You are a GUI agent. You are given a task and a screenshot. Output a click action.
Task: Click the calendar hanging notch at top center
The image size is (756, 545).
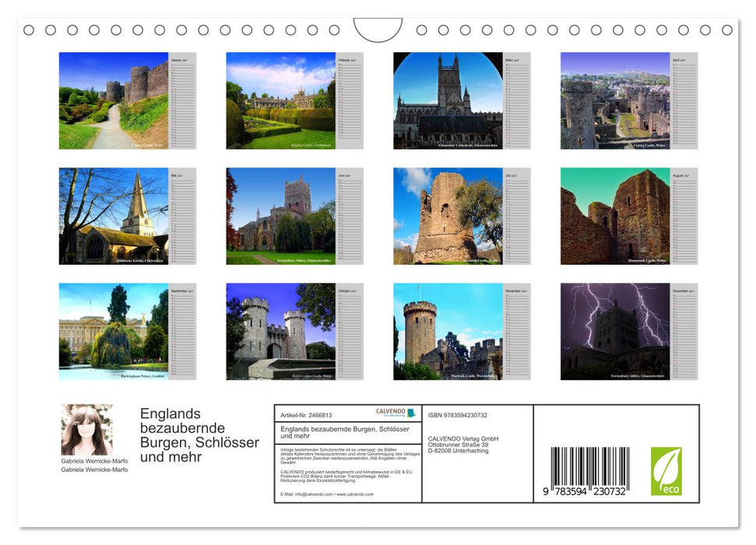[378, 30]
